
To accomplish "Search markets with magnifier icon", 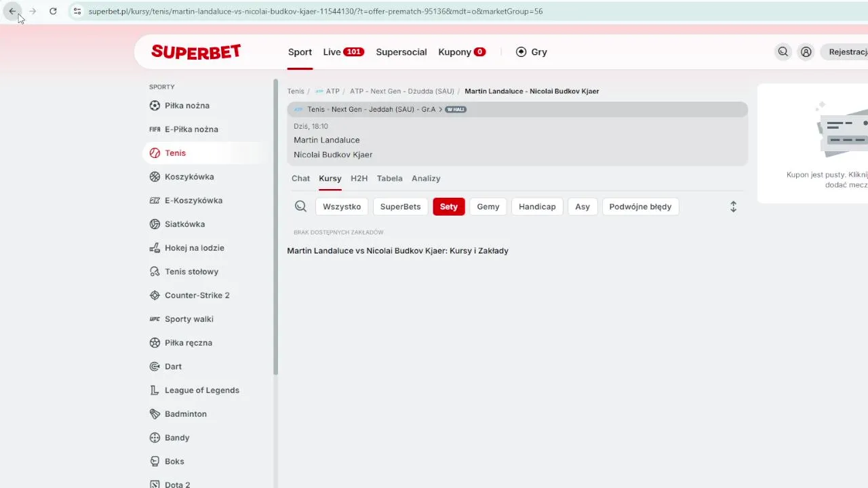I will point(301,207).
